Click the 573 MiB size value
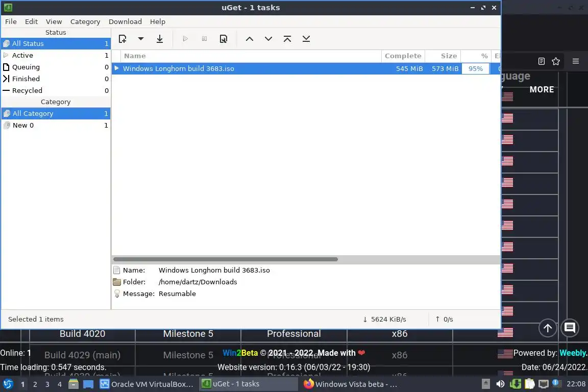Viewport: 588px width, 392px height. 445,68
